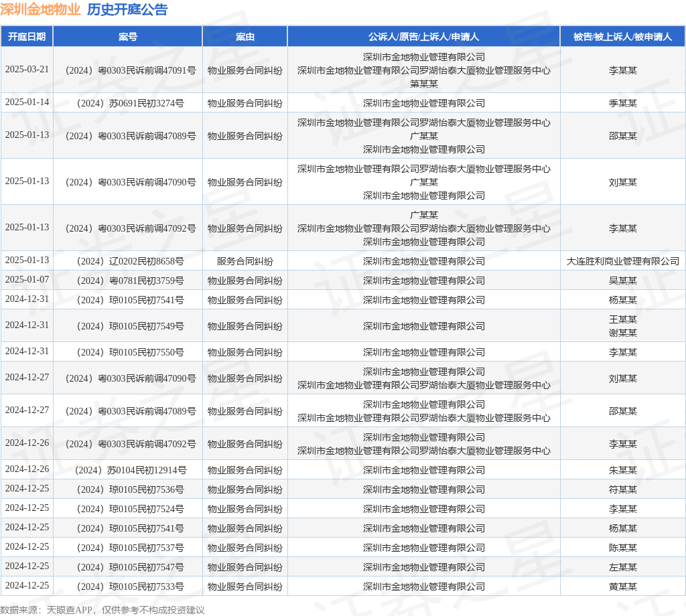Select the date 2025-01-07
This screenshot has width=686, height=616.
[27, 280]
